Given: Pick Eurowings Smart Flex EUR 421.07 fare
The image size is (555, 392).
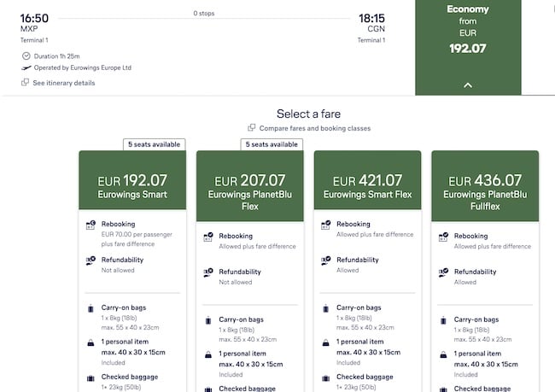Looking at the screenshot, I should [x=366, y=186].
